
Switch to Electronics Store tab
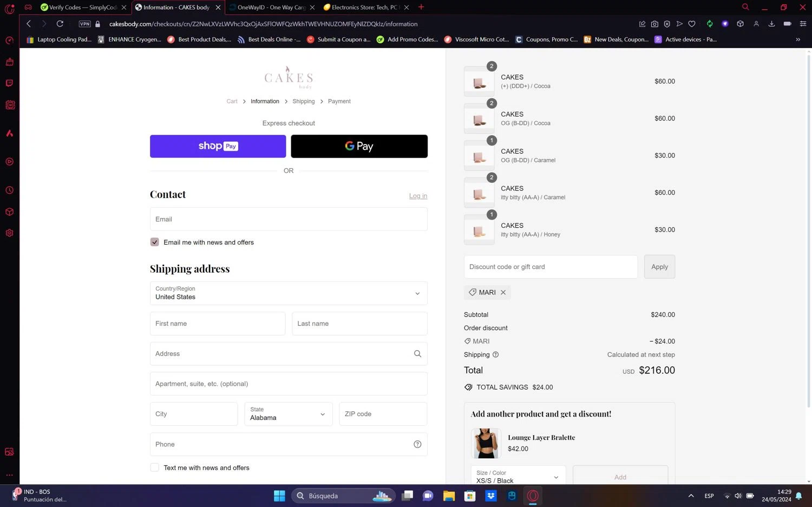coord(365,8)
